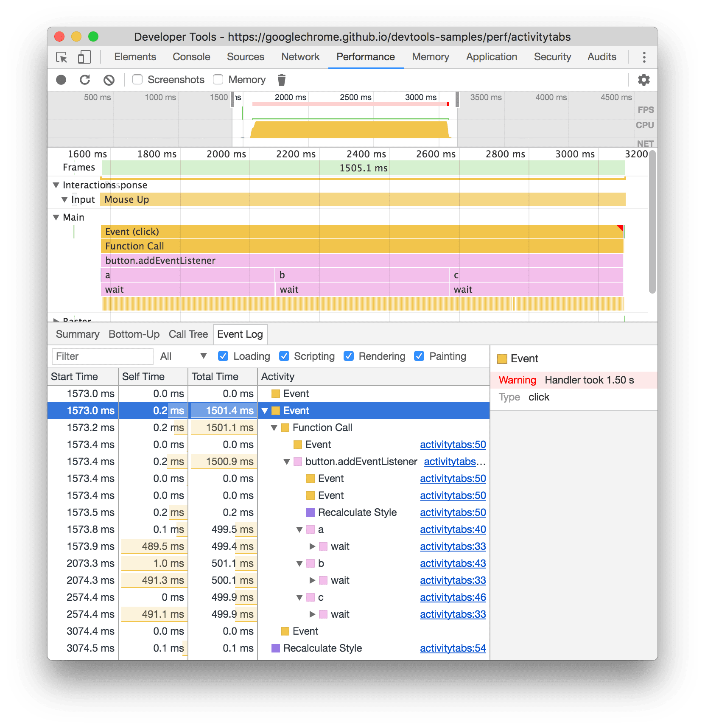Open the Bottom-Up tab
Screen dimensions: 705x728
[x=134, y=334]
